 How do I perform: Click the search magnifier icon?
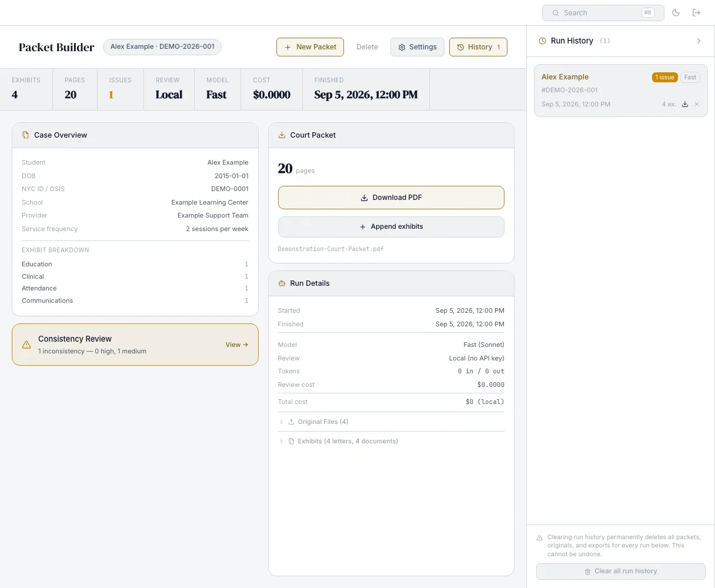pos(555,13)
